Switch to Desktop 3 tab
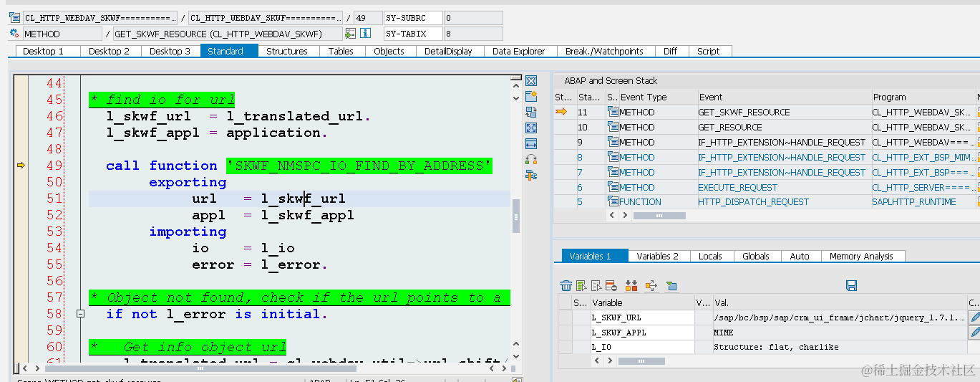 tap(170, 51)
